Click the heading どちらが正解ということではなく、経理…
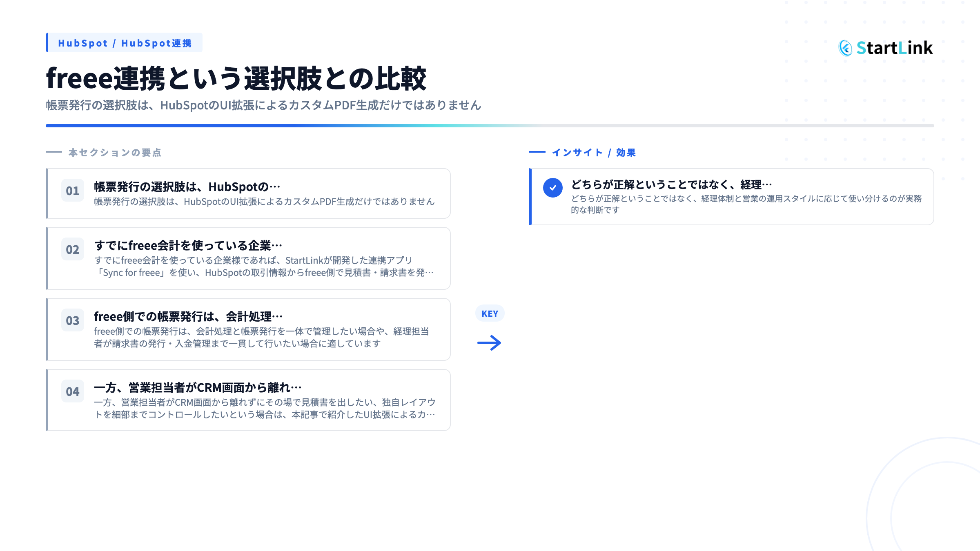 pyautogui.click(x=671, y=185)
